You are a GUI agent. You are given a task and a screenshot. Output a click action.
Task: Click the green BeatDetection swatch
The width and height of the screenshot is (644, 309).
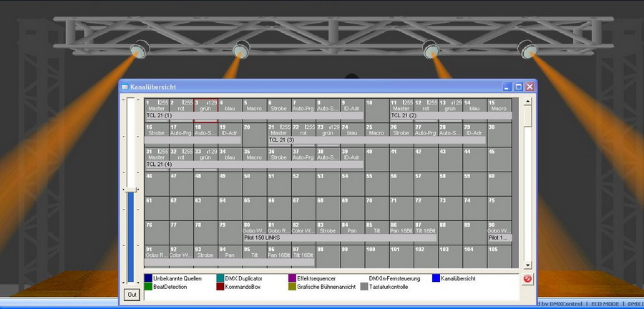click(148, 287)
